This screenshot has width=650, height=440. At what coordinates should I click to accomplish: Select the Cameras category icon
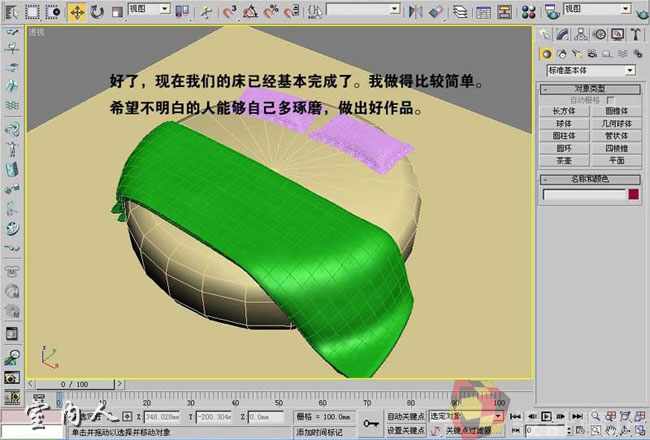[592, 53]
